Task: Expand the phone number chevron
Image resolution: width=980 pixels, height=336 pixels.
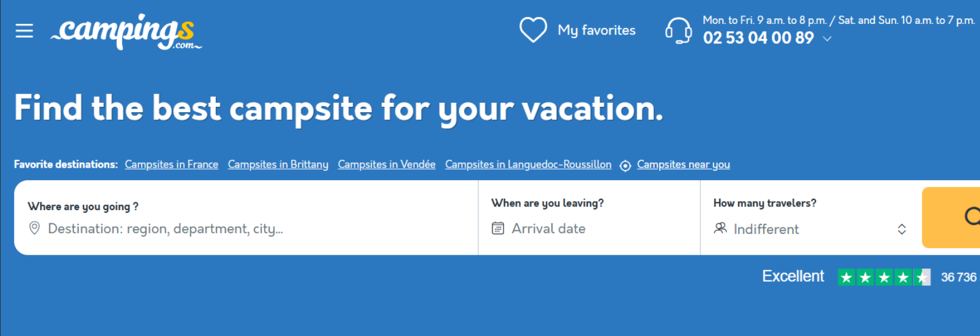Action: (827, 39)
